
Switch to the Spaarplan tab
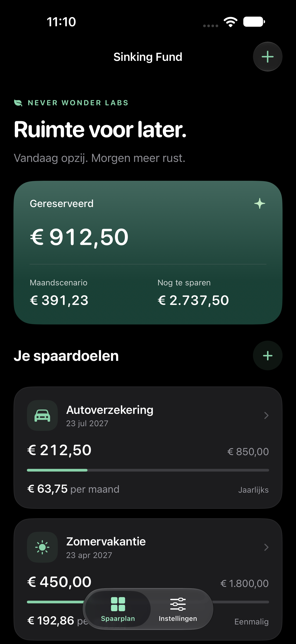pyautogui.click(x=118, y=609)
